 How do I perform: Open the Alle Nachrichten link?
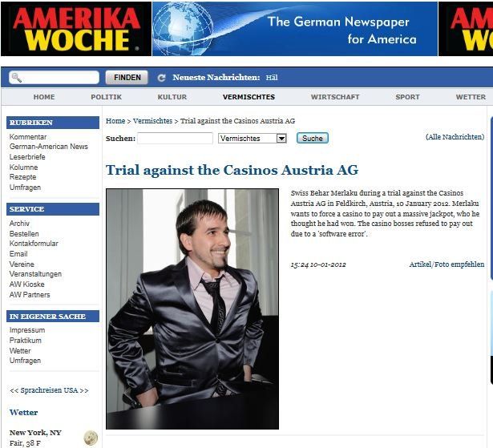pyautogui.click(x=455, y=137)
